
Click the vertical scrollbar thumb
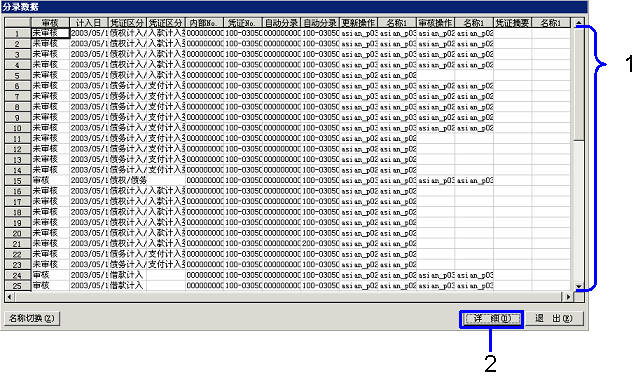578,84
